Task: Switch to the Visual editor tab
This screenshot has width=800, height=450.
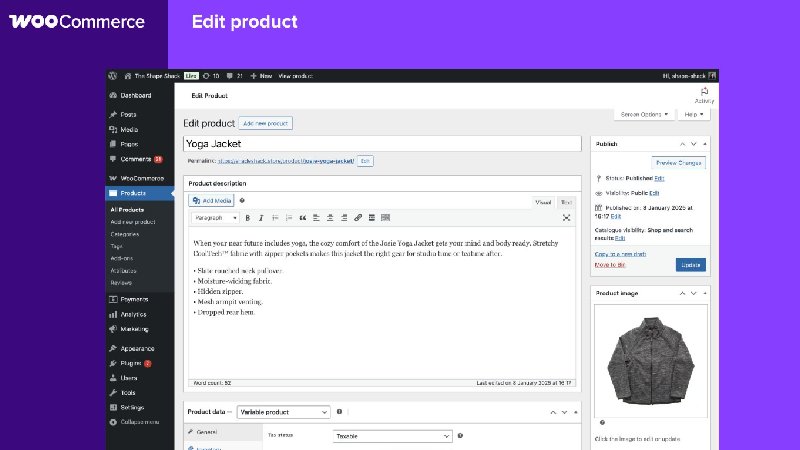Action: [543, 203]
